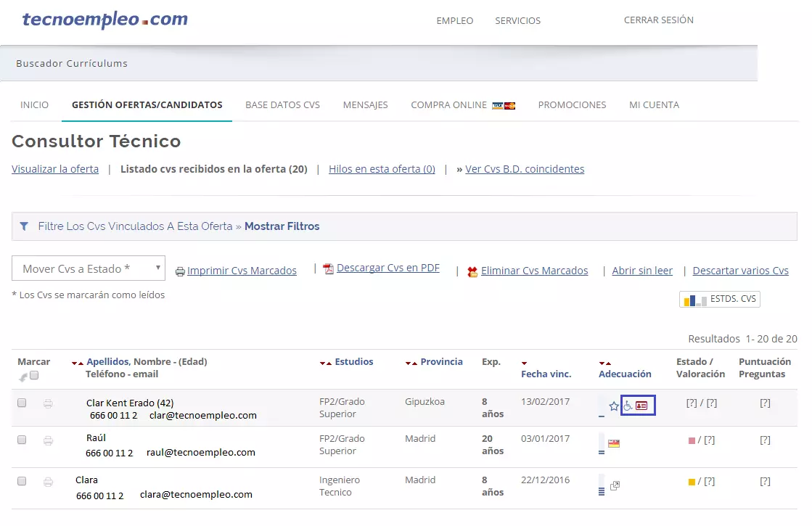The width and height of the screenshot is (812, 526).
Task: Click 'Descargar Cvs en PDF' link
Action: pyautogui.click(x=387, y=268)
